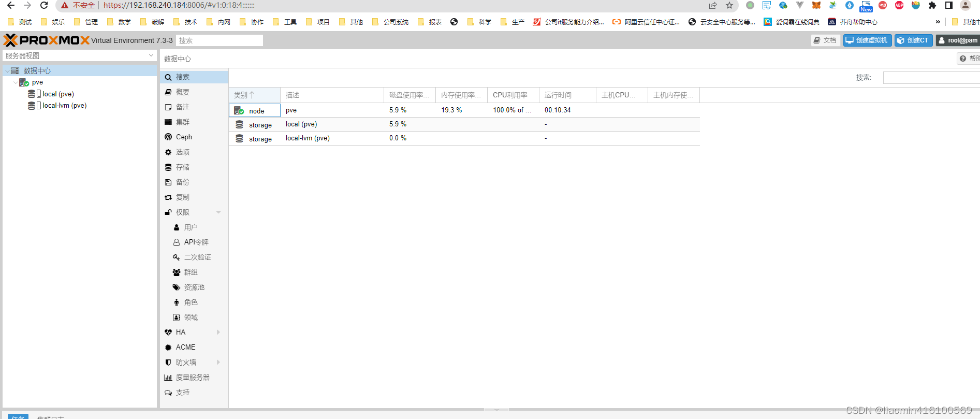This screenshot has width=980, height=419.
Task: Open the root@pam user menu
Action: tap(958, 40)
